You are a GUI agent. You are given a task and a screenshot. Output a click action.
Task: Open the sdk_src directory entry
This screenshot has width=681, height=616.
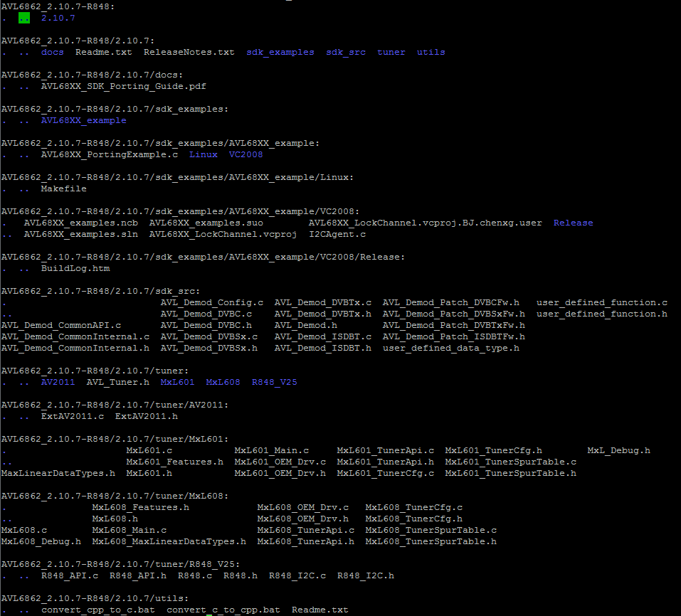(346, 52)
